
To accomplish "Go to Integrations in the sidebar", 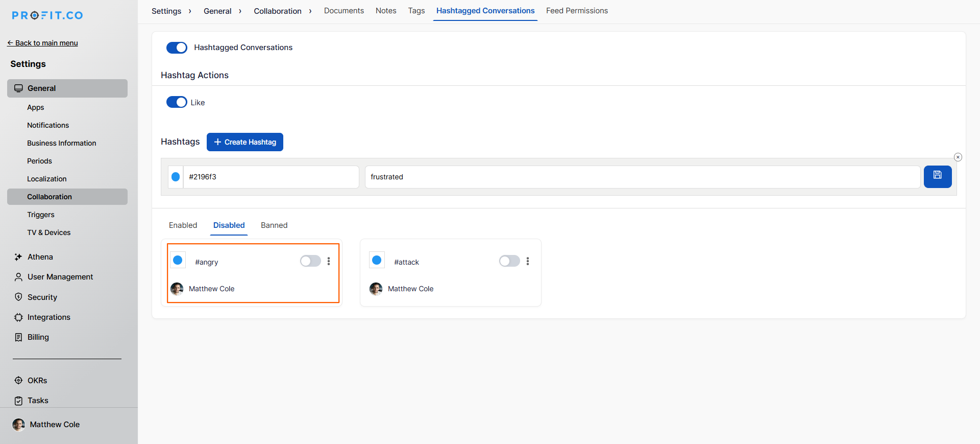I will pyautogui.click(x=48, y=317).
